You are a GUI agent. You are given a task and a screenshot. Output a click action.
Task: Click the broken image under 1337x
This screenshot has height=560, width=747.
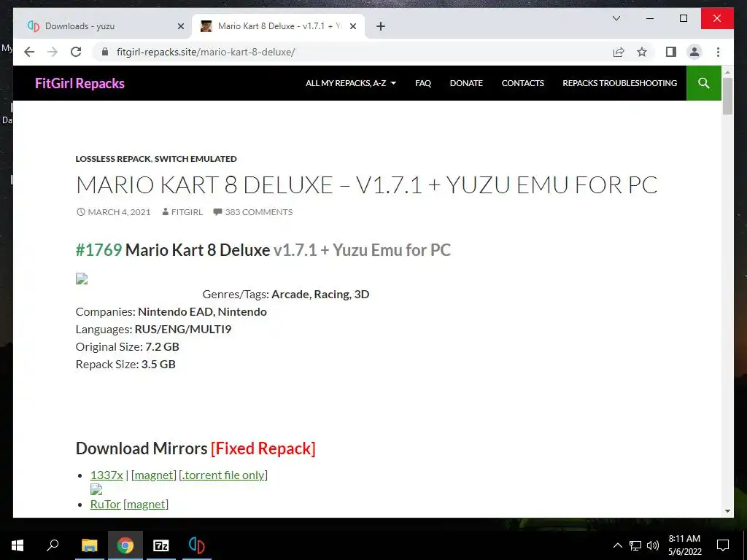pos(96,489)
